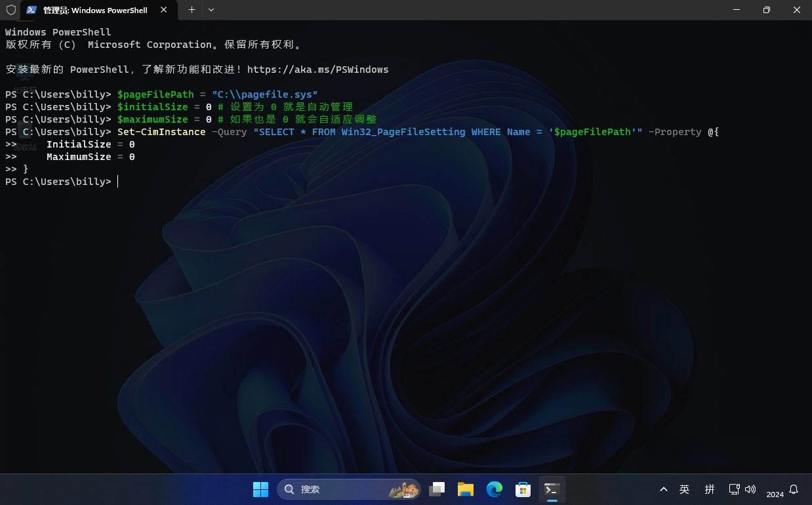
Task: Click the Terminal icon in the taskbar
Action: (552, 489)
